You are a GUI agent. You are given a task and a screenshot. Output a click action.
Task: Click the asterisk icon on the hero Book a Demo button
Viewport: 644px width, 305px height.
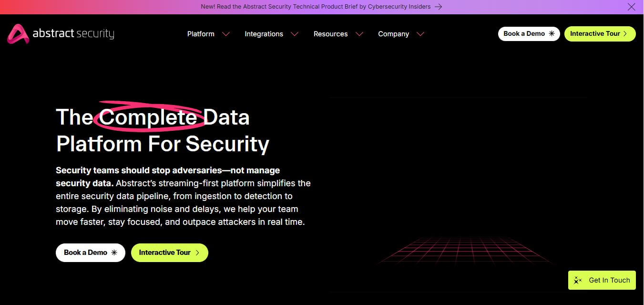(x=114, y=253)
